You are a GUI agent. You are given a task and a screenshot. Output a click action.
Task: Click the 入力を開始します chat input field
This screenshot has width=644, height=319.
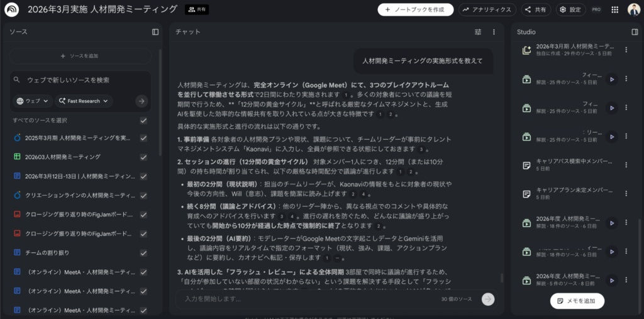point(308,299)
